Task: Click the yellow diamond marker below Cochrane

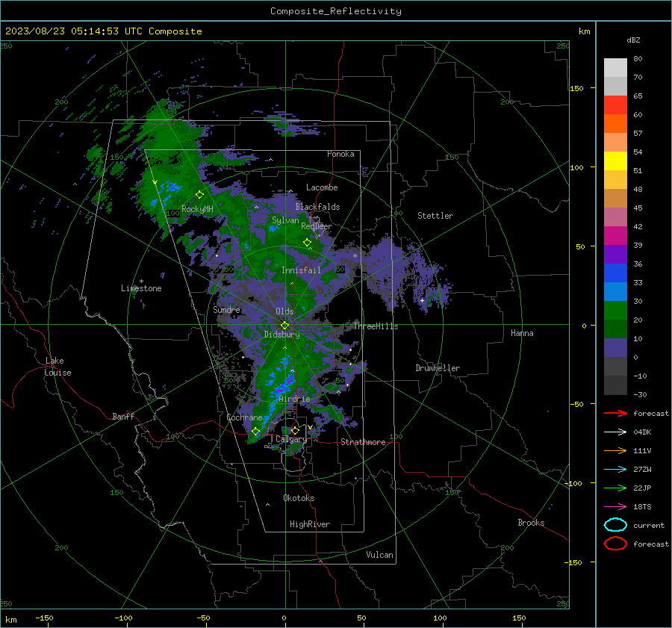Action: pyautogui.click(x=255, y=432)
